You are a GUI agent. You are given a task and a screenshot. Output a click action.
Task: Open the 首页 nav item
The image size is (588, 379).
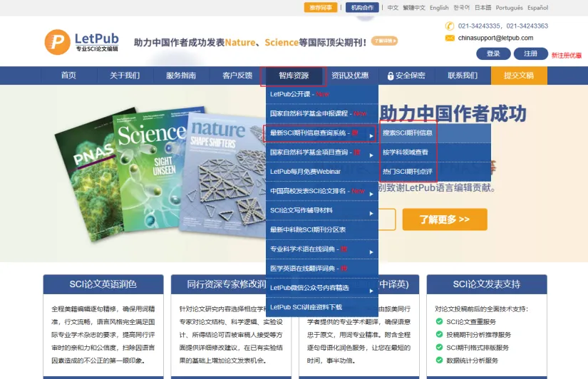(x=68, y=76)
